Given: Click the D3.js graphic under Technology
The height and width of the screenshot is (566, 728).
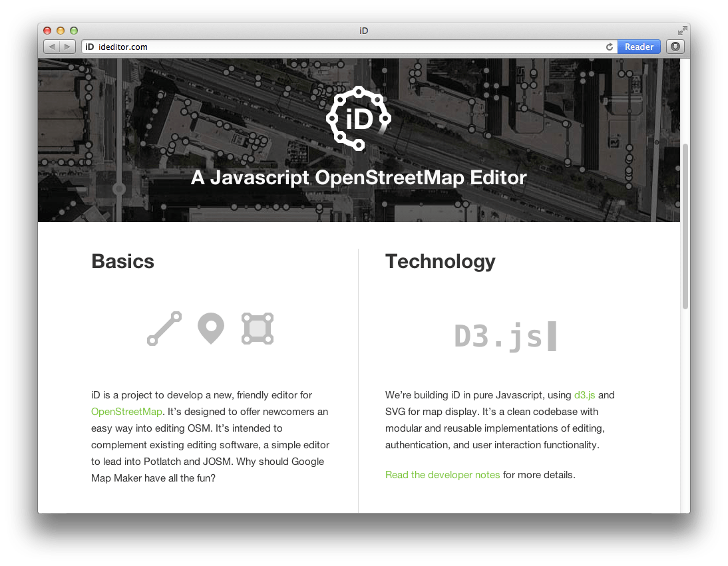Looking at the screenshot, I should click(505, 336).
